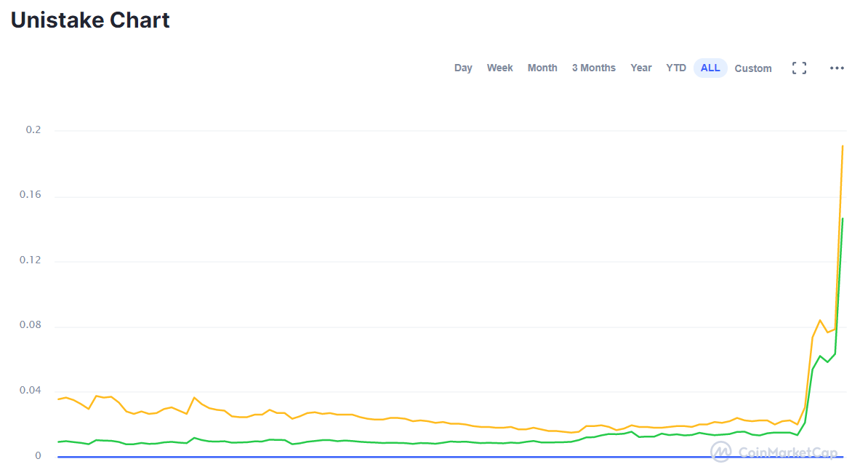868x467 pixels.
Task: Click the 0.12 y-axis label
Action: pyautogui.click(x=30, y=260)
